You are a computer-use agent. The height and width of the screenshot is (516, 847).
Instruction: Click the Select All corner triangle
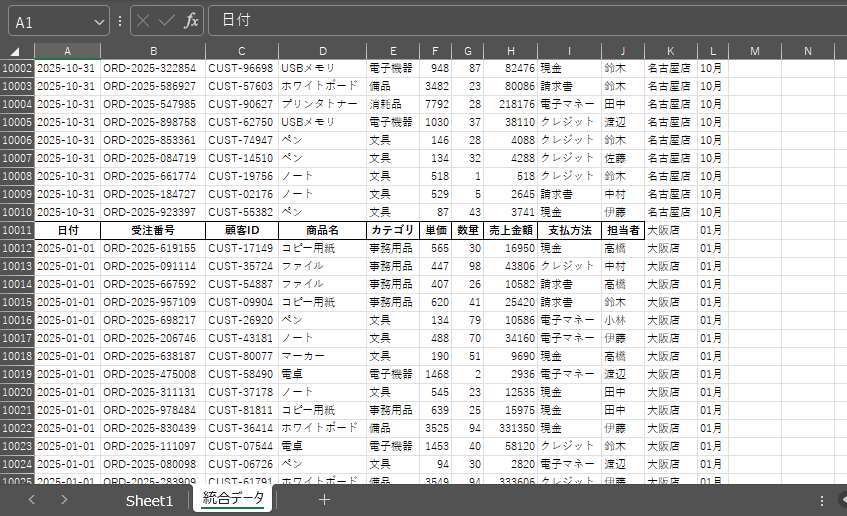tap(16, 51)
